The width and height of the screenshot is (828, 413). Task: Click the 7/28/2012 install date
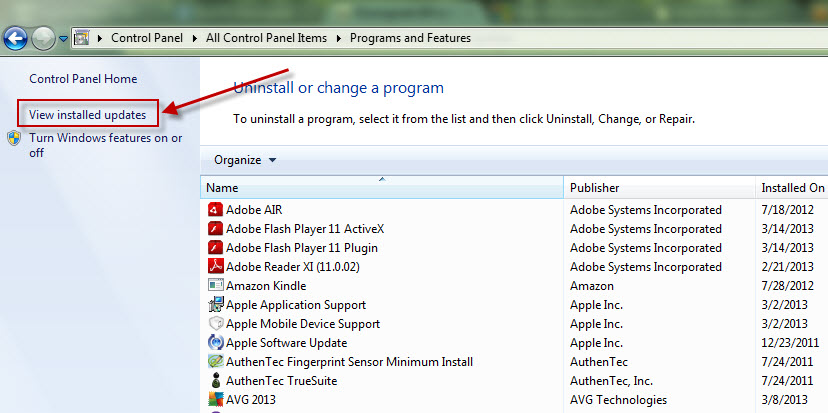[x=787, y=286]
